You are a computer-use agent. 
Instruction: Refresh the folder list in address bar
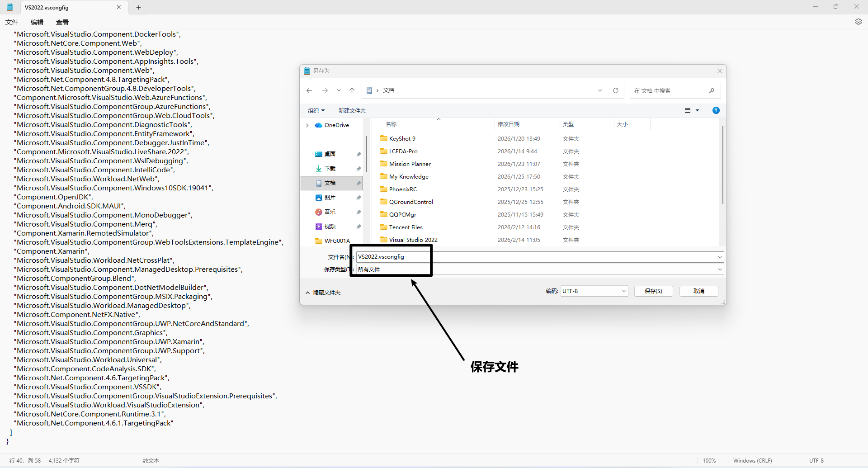(x=615, y=90)
